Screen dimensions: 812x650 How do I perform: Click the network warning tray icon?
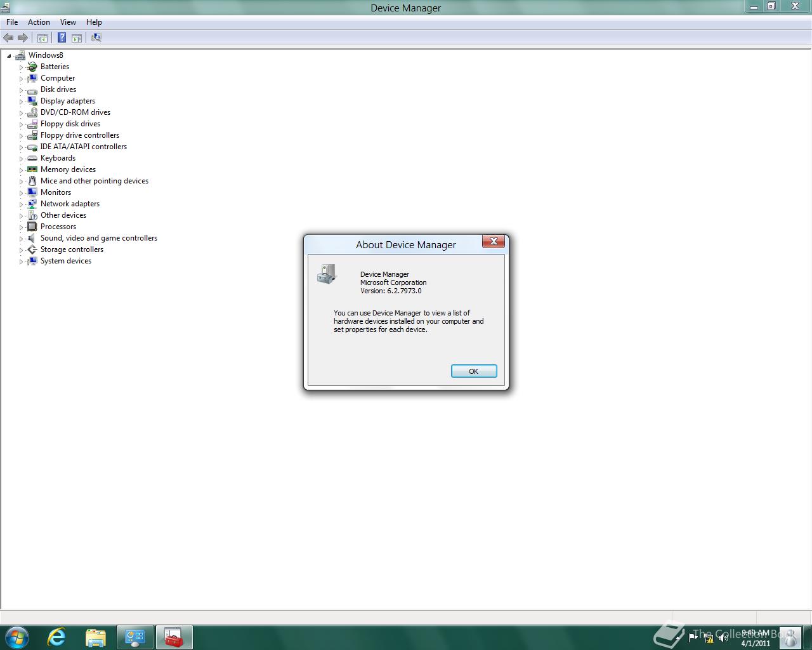pos(709,638)
